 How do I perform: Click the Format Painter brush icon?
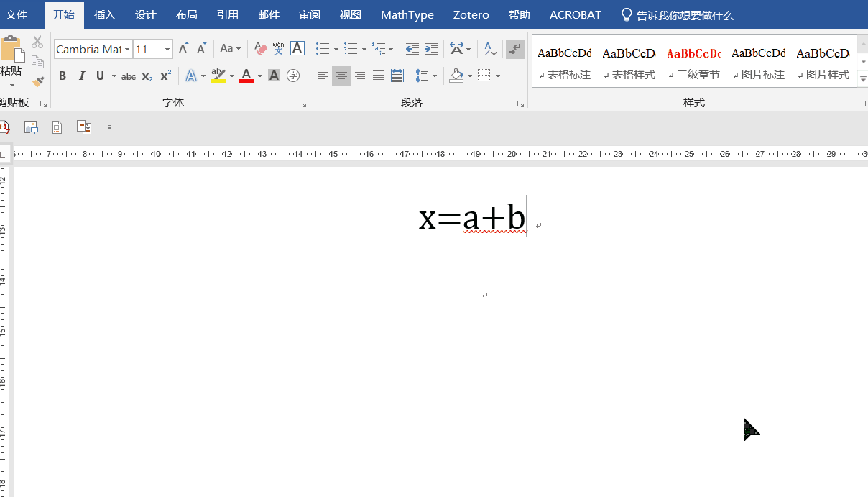click(x=38, y=82)
